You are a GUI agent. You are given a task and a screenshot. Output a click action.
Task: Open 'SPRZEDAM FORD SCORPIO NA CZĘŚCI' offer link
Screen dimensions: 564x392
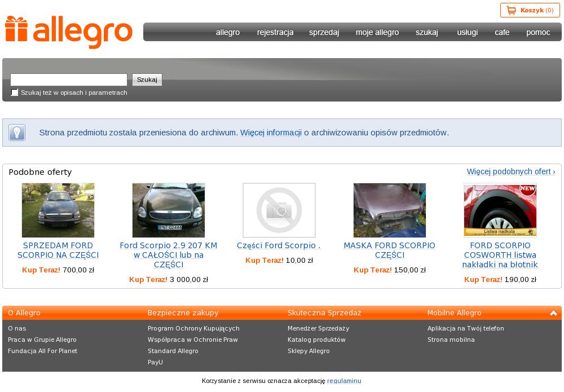58,250
